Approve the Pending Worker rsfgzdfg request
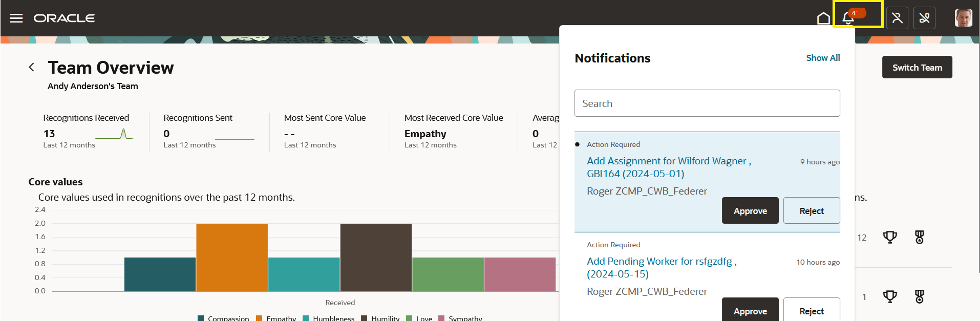Image resolution: width=980 pixels, height=321 pixels. (750, 310)
